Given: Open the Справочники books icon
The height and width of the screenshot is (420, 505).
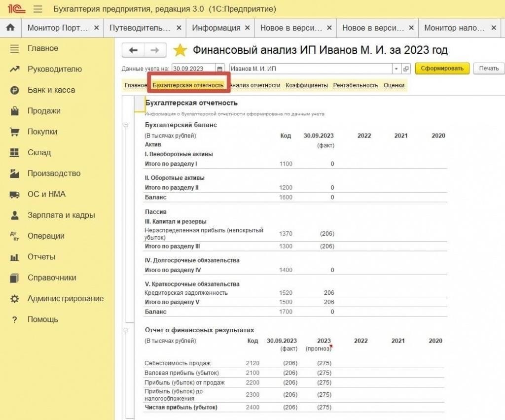Looking at the screenshot, I should pyautogui.click(x=14, y=278).
